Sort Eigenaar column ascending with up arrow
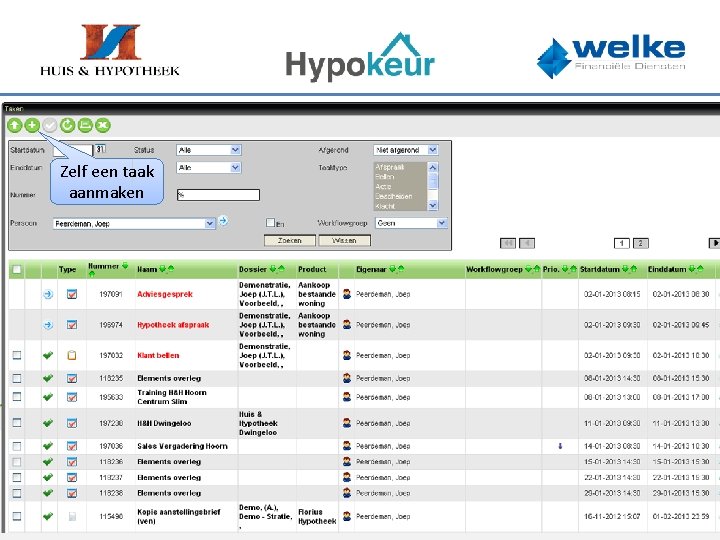 (x=400, y=269)
